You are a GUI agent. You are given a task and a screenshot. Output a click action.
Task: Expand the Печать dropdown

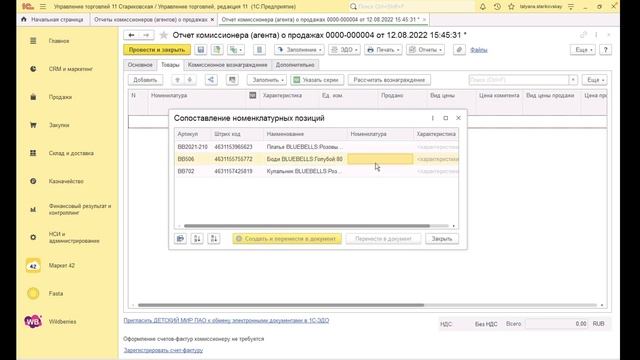(x=383, y=50)
